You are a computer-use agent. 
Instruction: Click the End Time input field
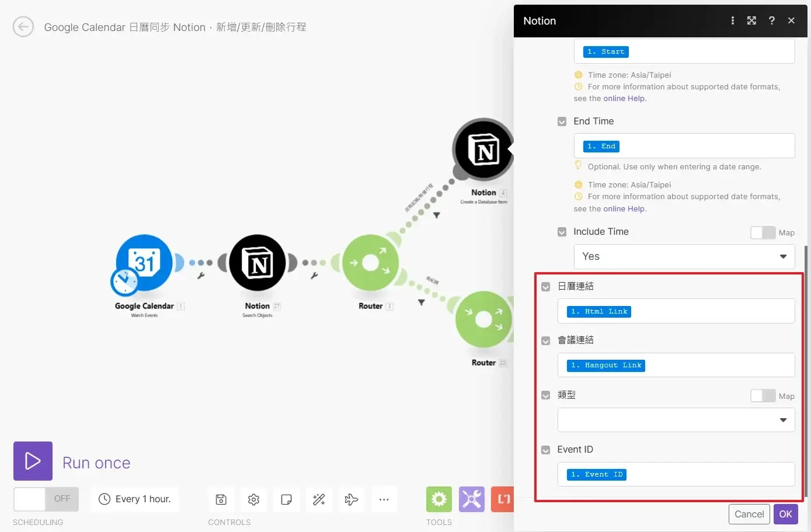point(684,146)
